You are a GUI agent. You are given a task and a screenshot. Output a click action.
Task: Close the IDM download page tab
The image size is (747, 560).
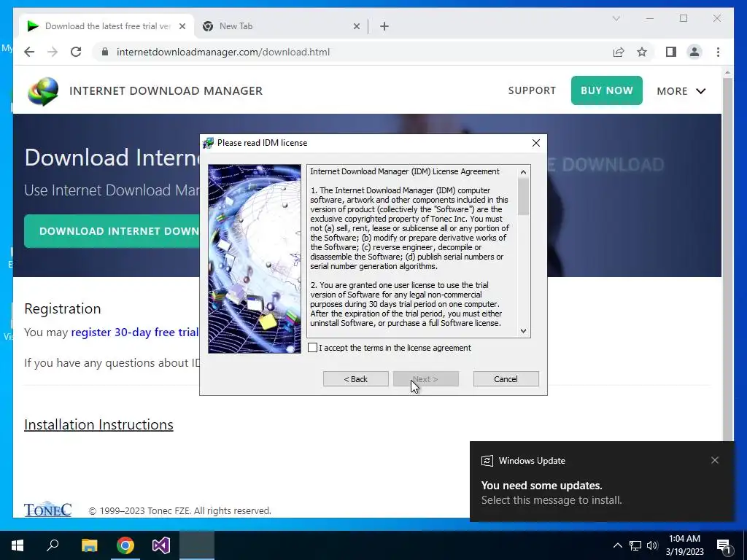tap(182, 26)
